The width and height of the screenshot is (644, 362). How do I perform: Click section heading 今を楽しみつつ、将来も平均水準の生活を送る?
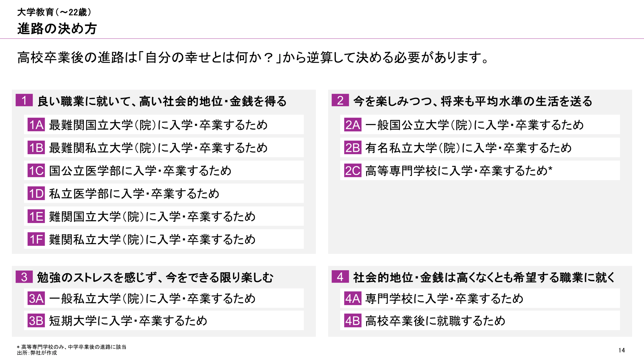[x=473, y=101]
